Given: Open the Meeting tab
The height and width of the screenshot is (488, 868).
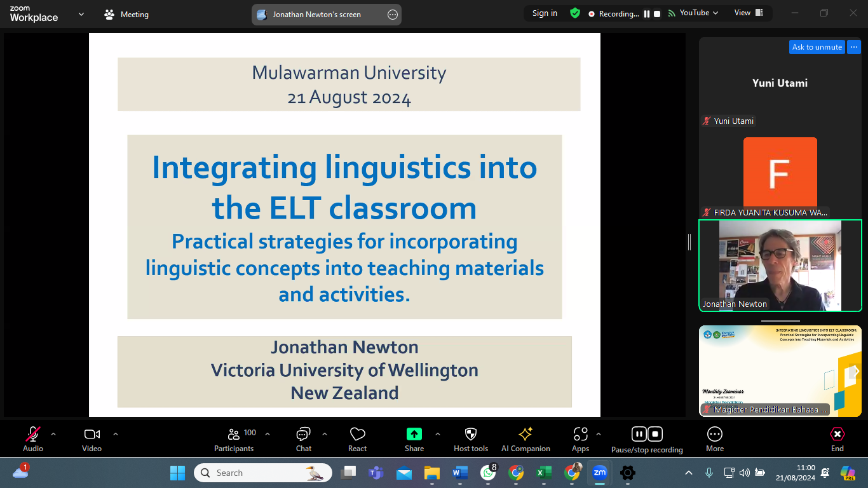Looking at the screenshot, I should [x=126, y=15].
